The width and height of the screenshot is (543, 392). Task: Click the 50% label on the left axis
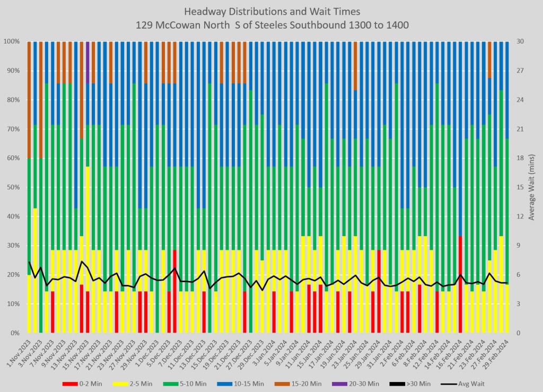point(14,187)
